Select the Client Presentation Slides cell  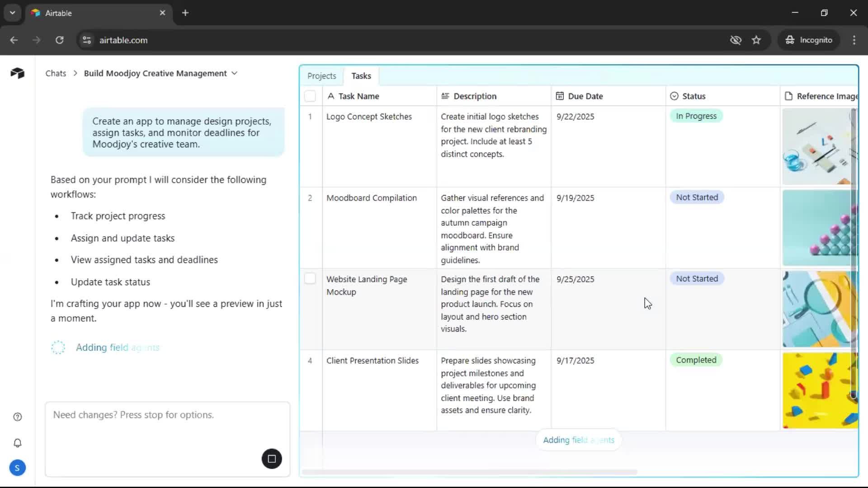pyautogui.click(x=379, y=390)
